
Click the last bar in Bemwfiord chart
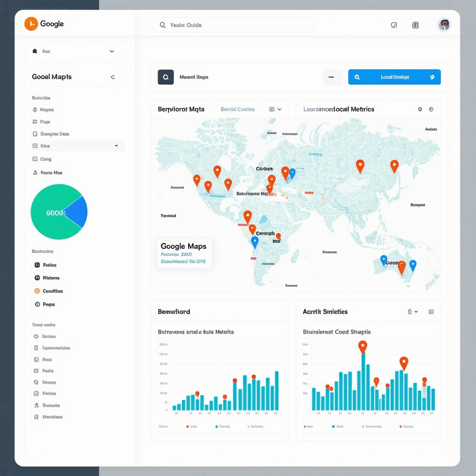277,390
